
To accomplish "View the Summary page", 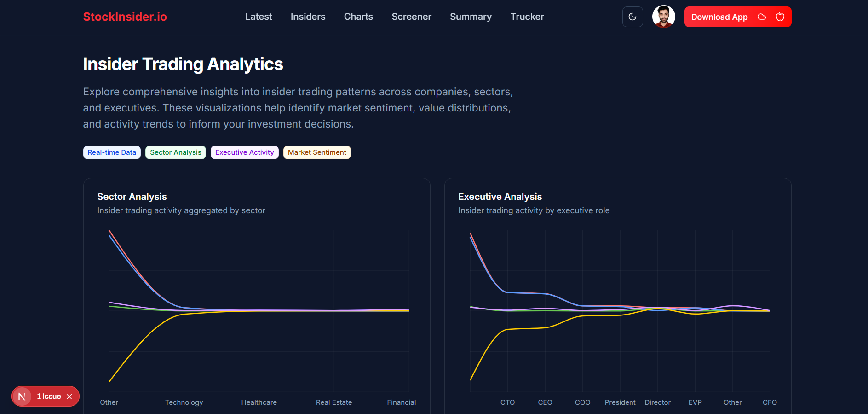I will coord(471,17).
